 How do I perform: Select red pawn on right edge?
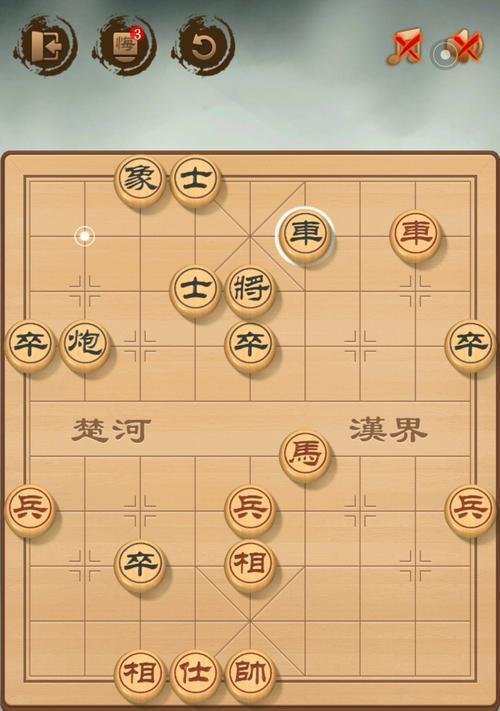pyautogui.click(x=471, y=511)
